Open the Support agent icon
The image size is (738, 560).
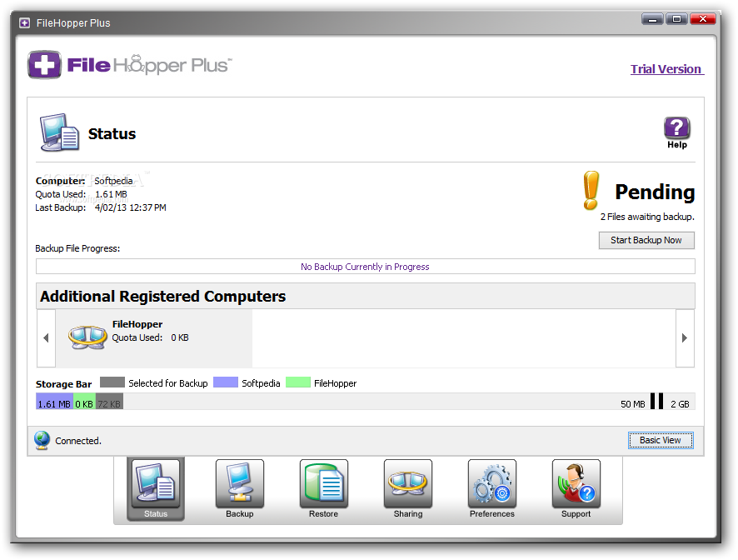(576, 483)
